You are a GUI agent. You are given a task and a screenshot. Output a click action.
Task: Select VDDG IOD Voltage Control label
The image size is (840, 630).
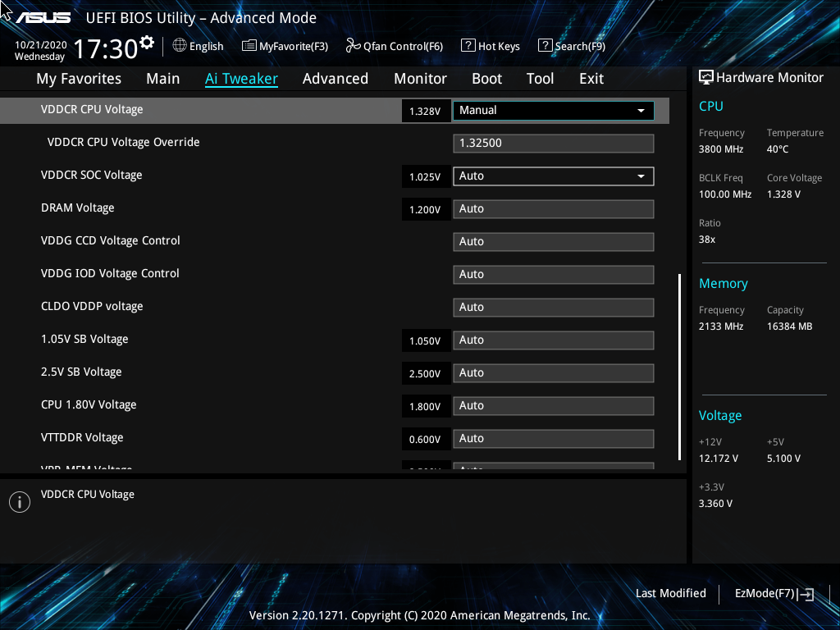pos(110,273)
